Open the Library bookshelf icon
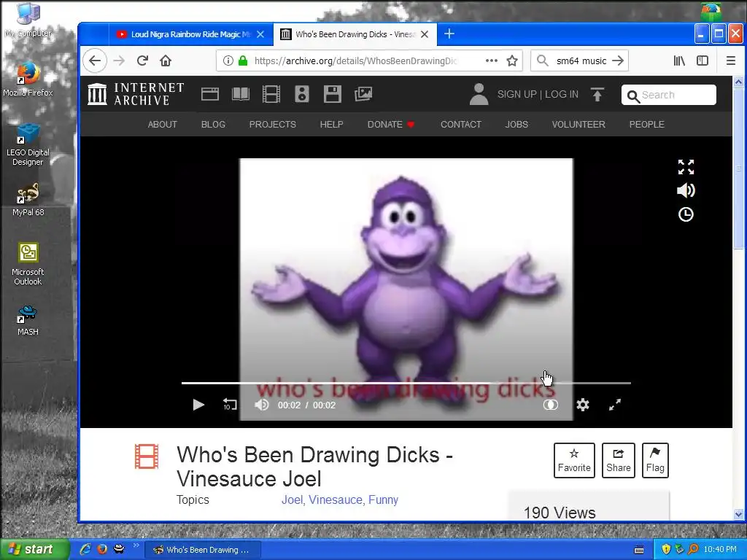This screenshot has height=560, width=747. pyautogui.click(x=679, y=61)
